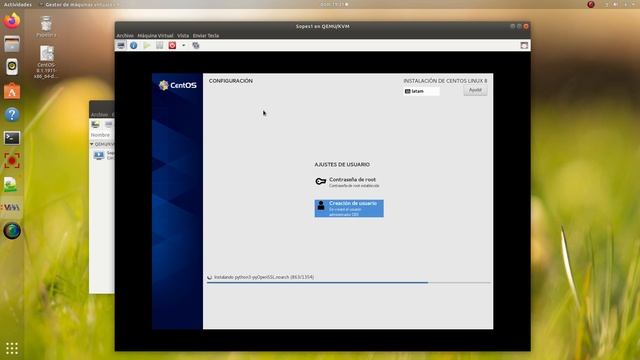Viewport: 640px width, 360px height.
Task: Open the Help icon in the dock
Action: [12, 115]
